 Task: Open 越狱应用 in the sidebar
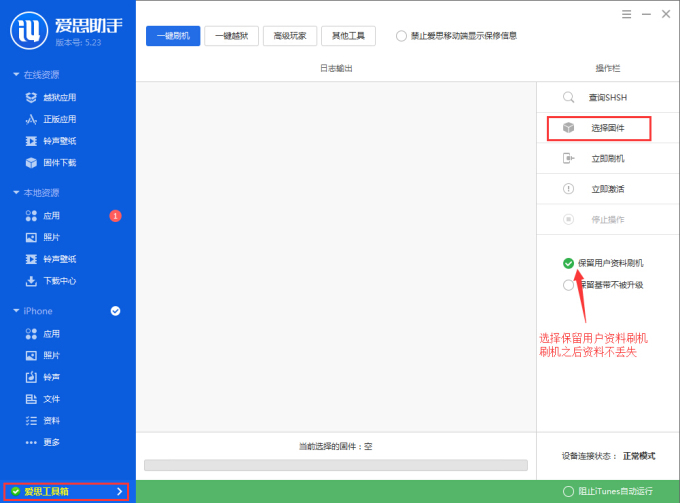[58, 97]
